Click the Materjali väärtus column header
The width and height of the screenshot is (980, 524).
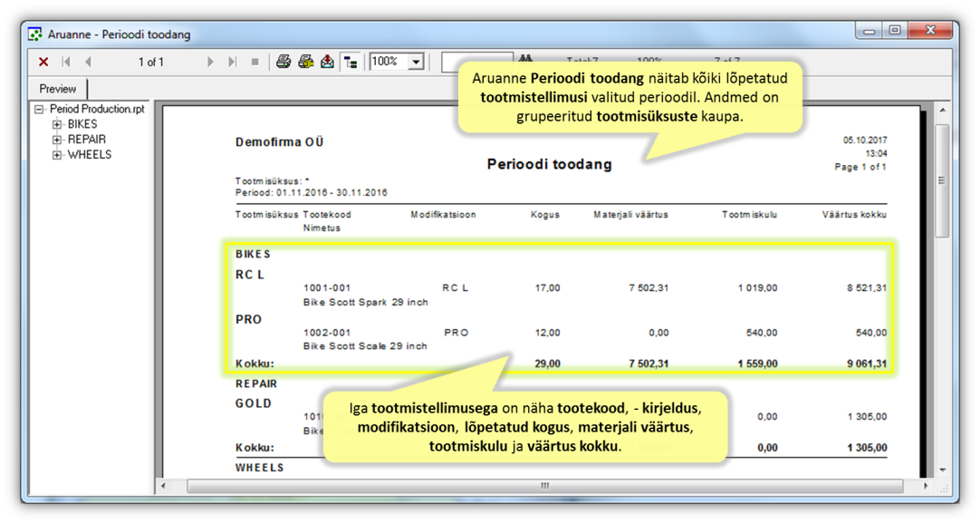(630, 215)
